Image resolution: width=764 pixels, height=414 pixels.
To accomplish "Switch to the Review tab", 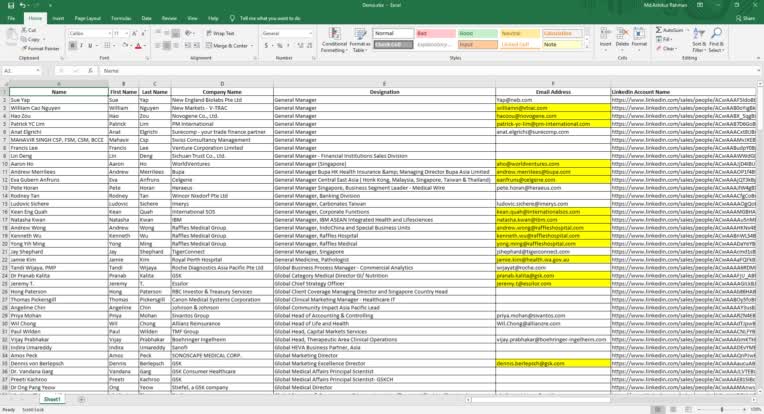I will (170, 19).
